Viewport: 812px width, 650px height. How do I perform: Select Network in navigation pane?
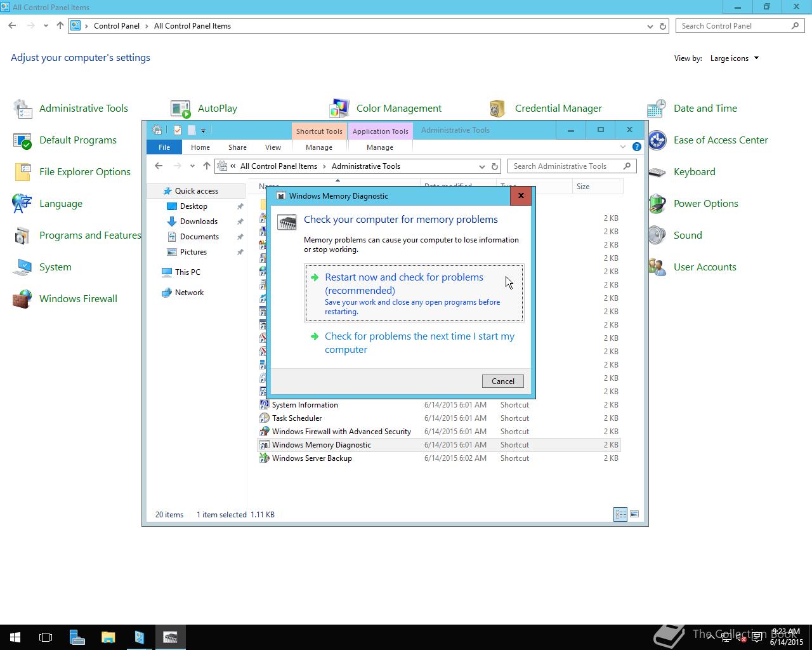pos(189,293)
